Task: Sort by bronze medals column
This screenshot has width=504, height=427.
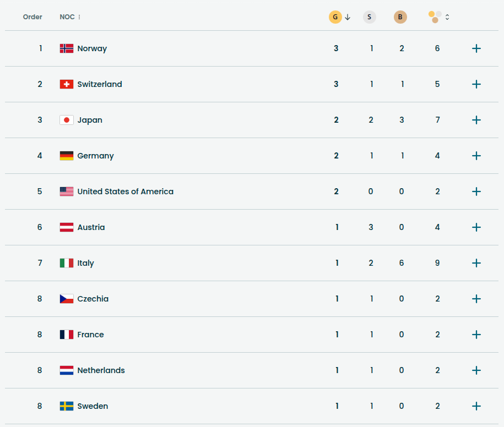Action: pyautogui.click(x=400, y=17)
